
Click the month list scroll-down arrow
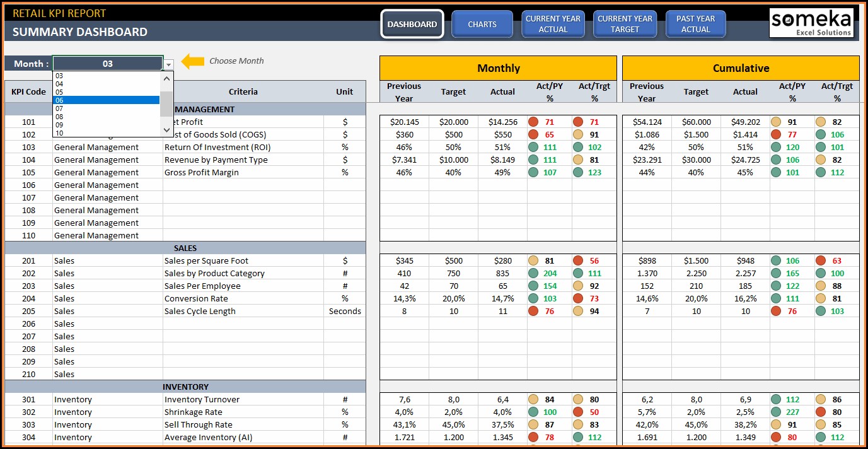pyautogui.click(x=167, y=130)
